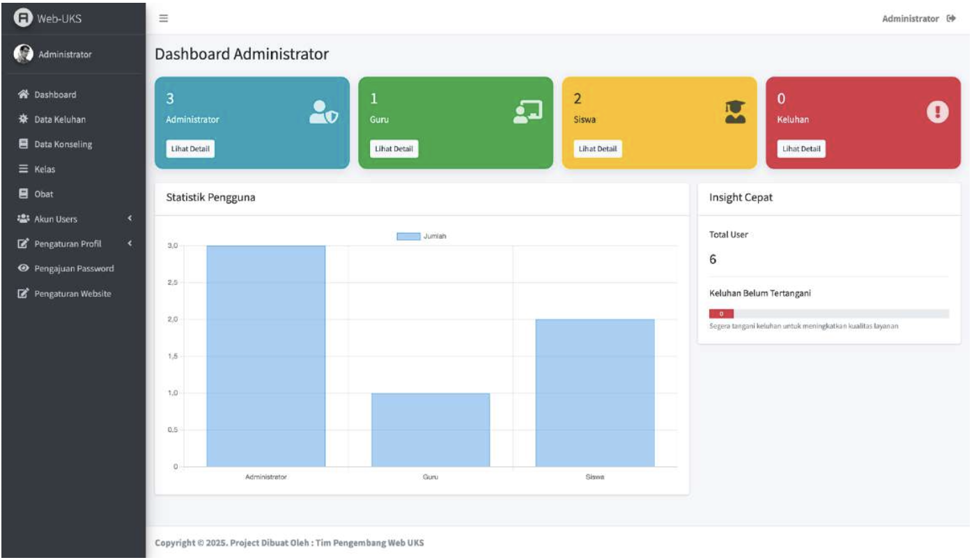Click the Data Konseling book icon
974x560 pixels.
pyautogui.click(x=22, y=144)
